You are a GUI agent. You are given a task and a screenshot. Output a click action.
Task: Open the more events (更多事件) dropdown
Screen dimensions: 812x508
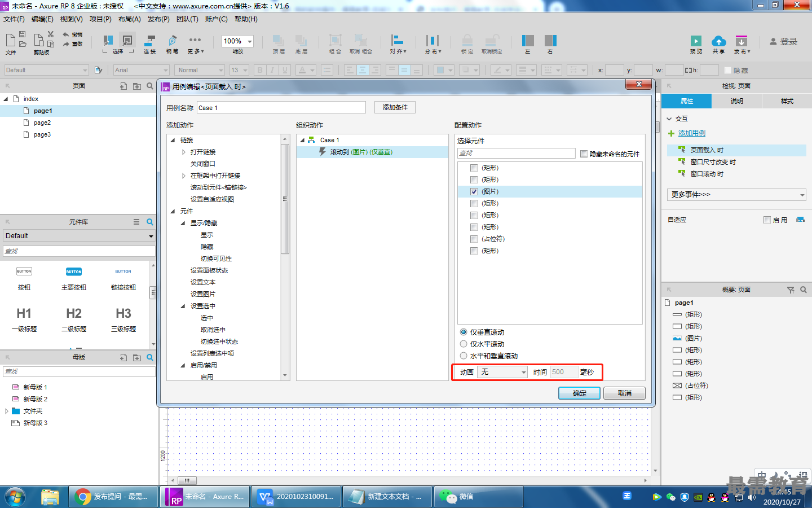click(736, 194)
